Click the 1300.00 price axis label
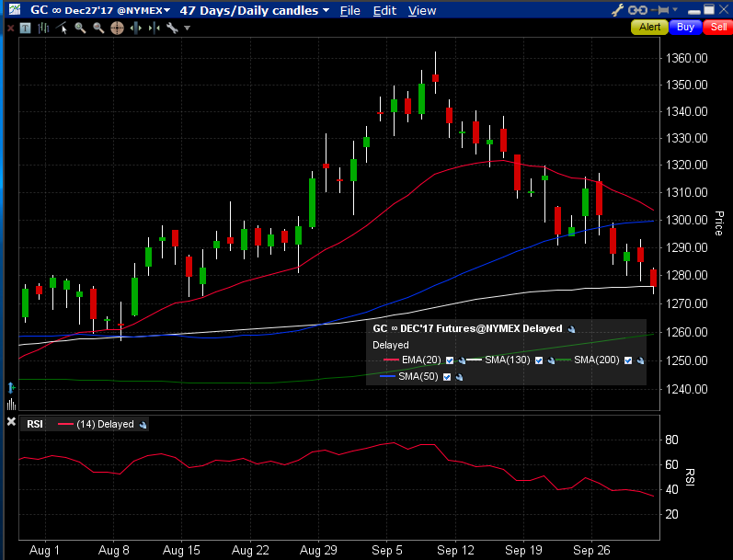This screenshot has width=733, height=560. 686,220
